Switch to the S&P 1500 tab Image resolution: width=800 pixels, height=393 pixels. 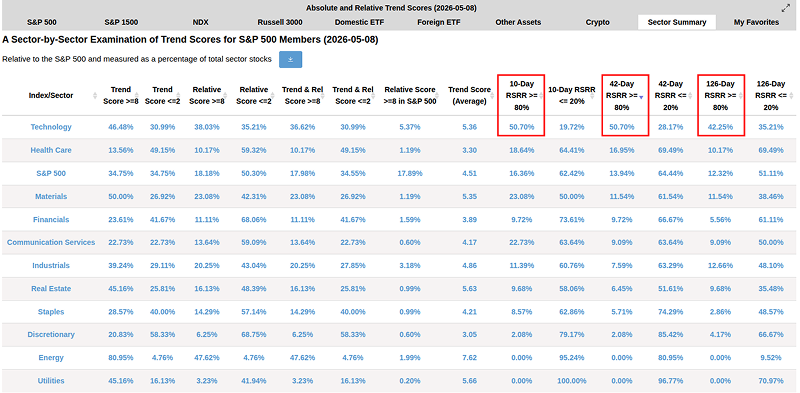121,22
